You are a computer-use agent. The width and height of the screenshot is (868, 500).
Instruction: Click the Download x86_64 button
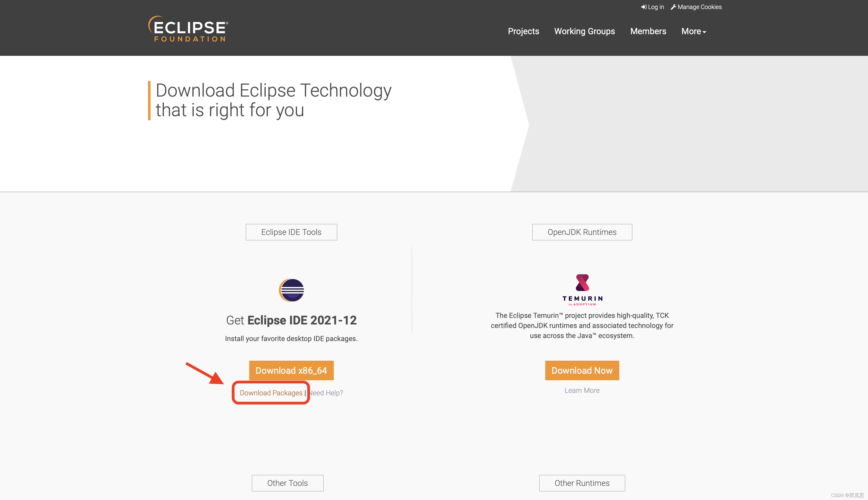[291, 370]
